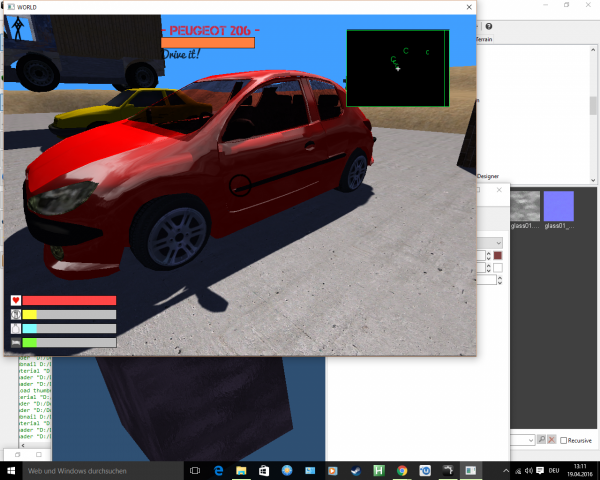Click the bed sleep icon beside green bar

tap(16, 342)
